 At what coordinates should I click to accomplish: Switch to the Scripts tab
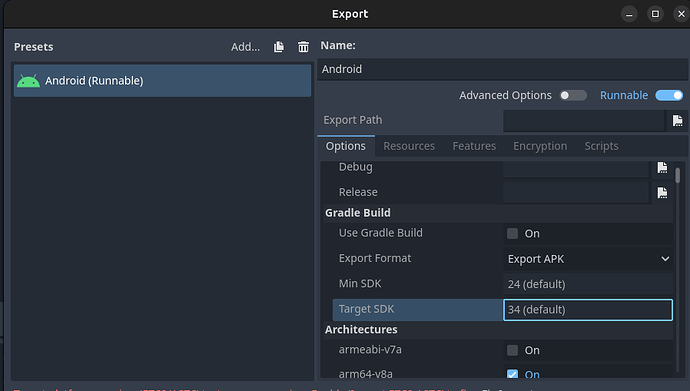(x=601, y=146)
